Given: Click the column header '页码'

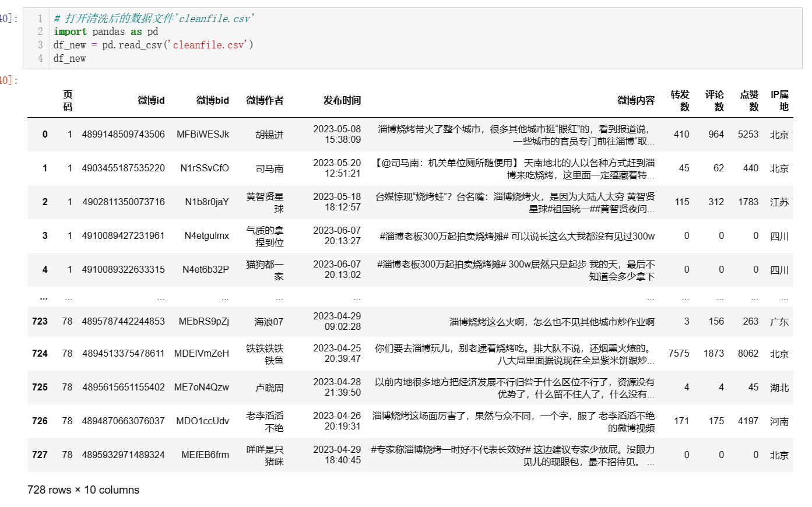Looking at the screenshot, I should [x=68, y=100].
